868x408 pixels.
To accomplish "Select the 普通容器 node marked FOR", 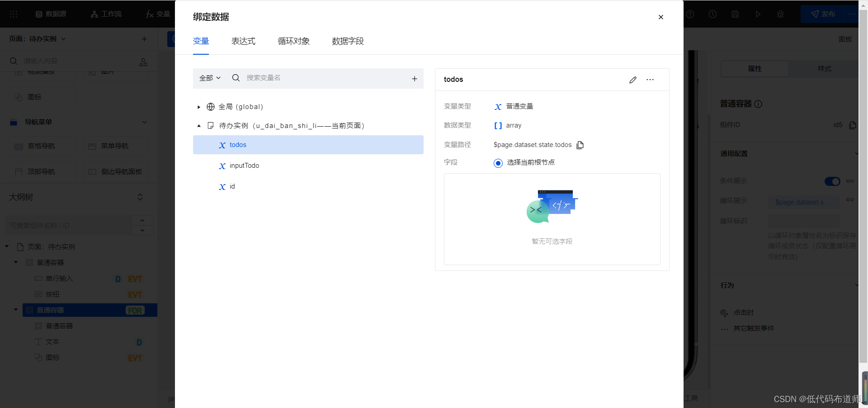I will tap(90, 310).
